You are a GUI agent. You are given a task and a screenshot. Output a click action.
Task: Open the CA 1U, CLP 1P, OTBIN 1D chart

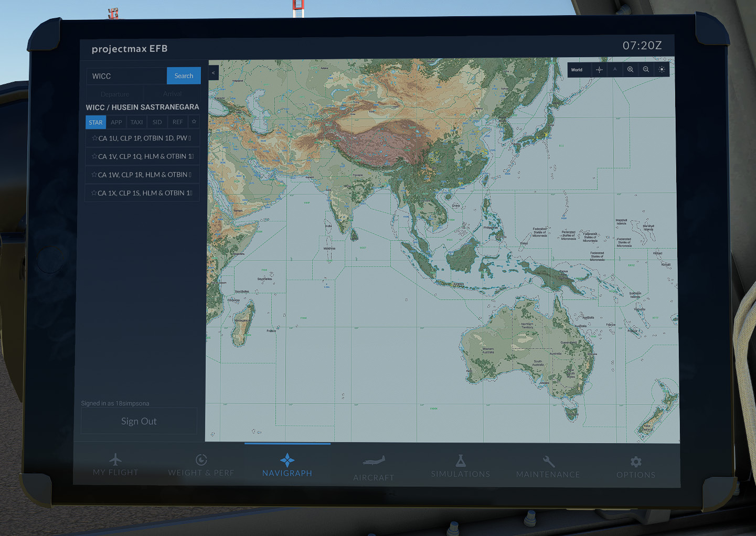[142, 138]
